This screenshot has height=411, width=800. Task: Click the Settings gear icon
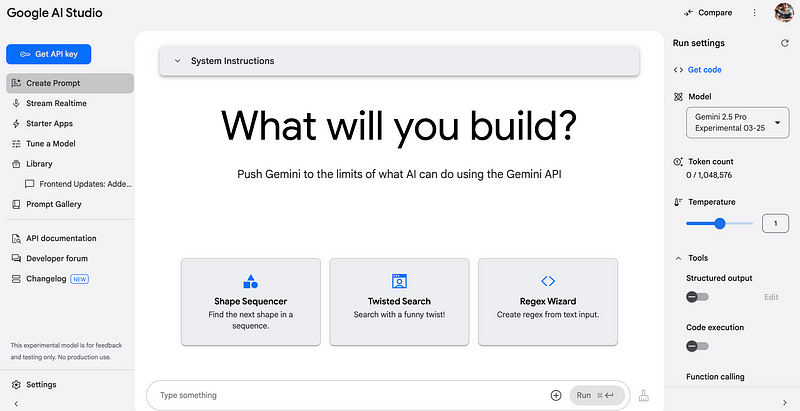(x=16, y=384)
